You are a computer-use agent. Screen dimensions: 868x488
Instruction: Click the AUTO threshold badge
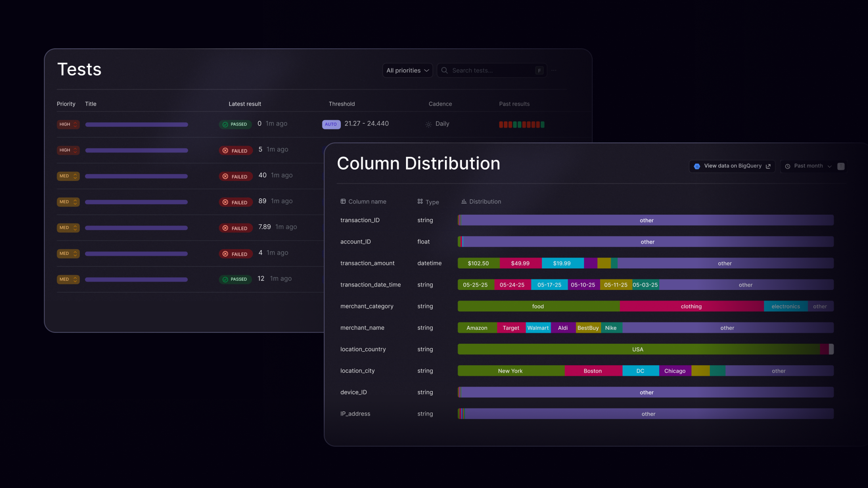point(331,124)
